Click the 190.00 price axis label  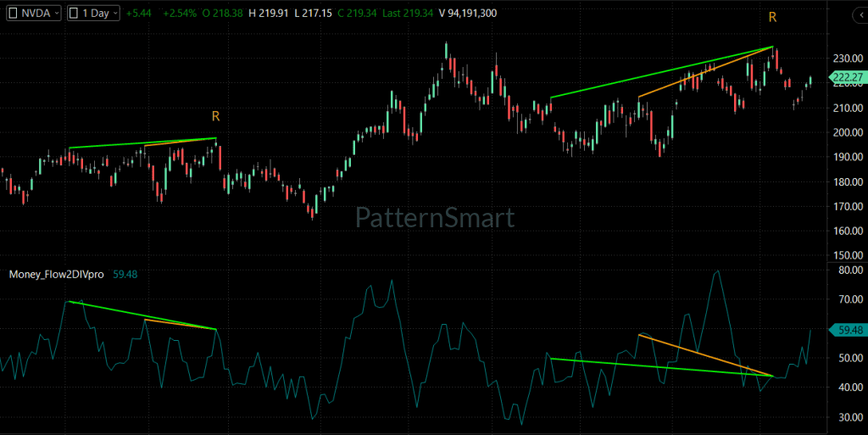click(848, 157)
